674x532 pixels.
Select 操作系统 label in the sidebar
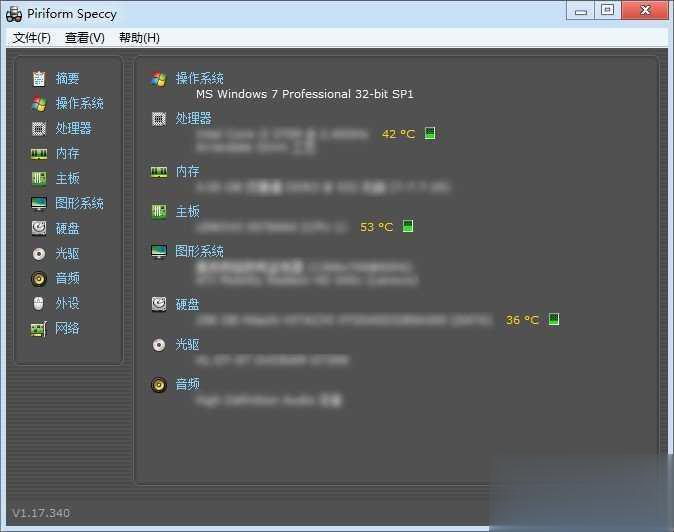[80, 103]
